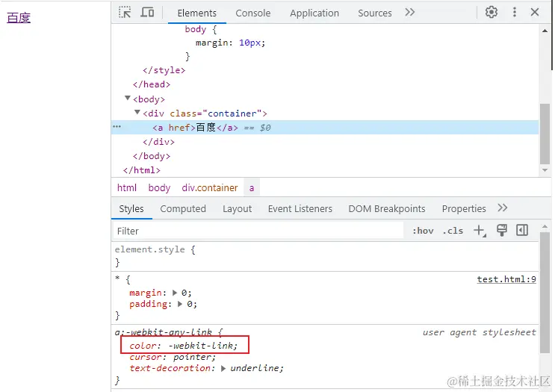
Task: Toggle the :hov element state button
Action: click(423, 231)
